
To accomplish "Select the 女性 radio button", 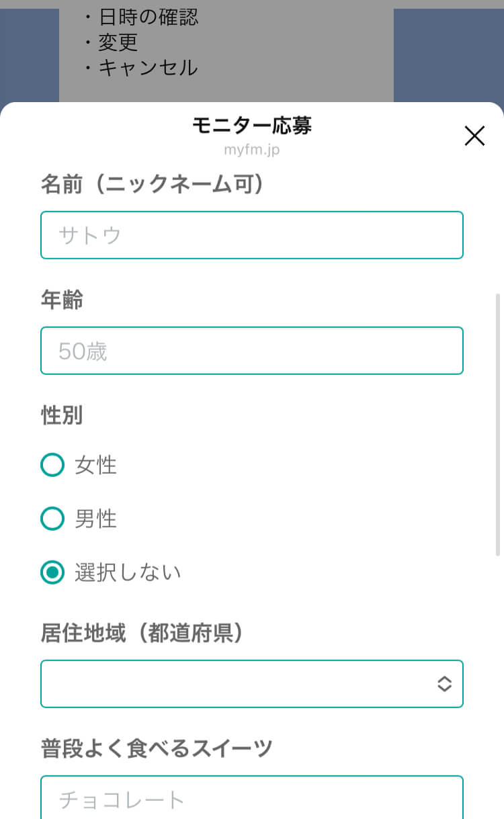I will [x=52, y=465].
